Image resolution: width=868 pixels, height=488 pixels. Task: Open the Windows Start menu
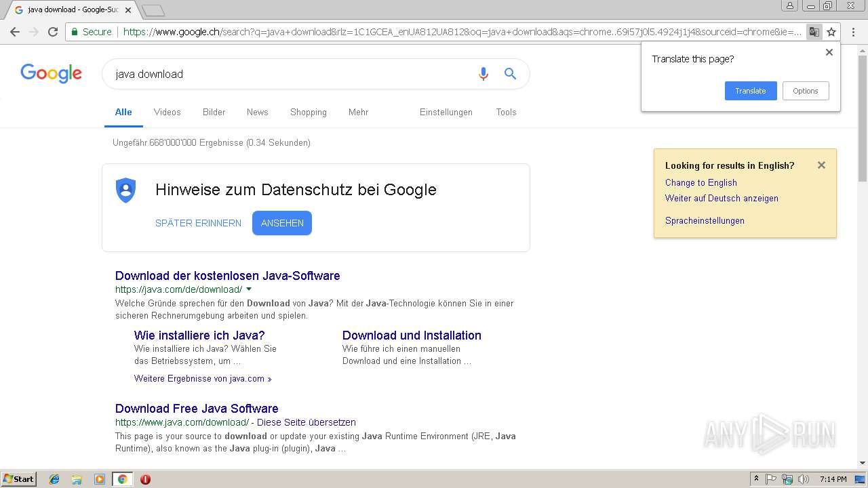pyautogui.click(x=18, y=479)
